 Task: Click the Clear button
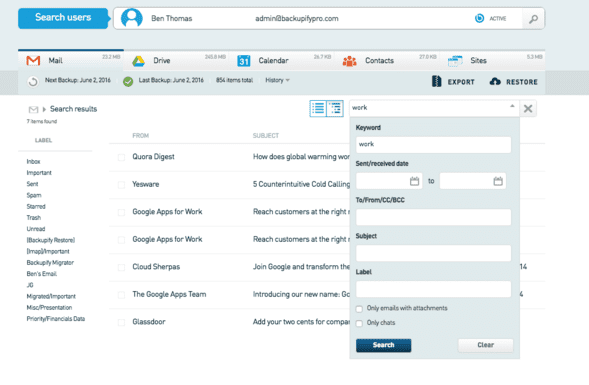pyautogui.click(x=485, y=345)
